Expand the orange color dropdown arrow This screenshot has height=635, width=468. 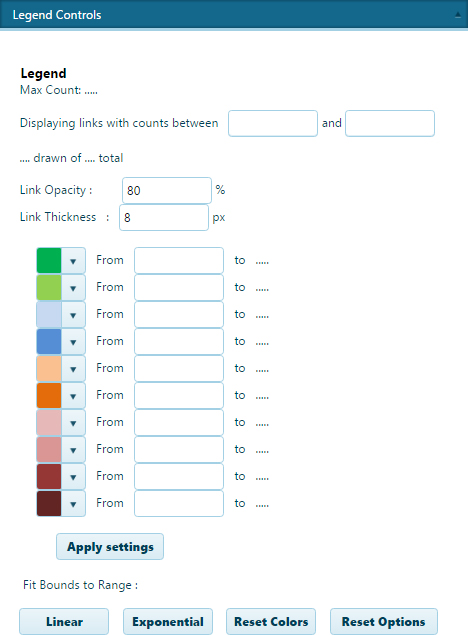(73, 396)
